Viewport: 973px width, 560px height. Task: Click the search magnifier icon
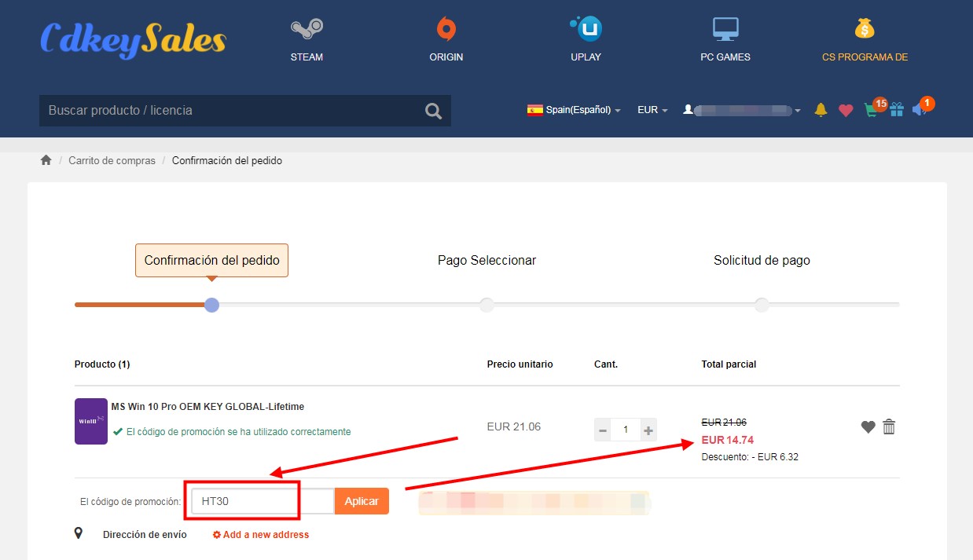click(x=434, y=111)
